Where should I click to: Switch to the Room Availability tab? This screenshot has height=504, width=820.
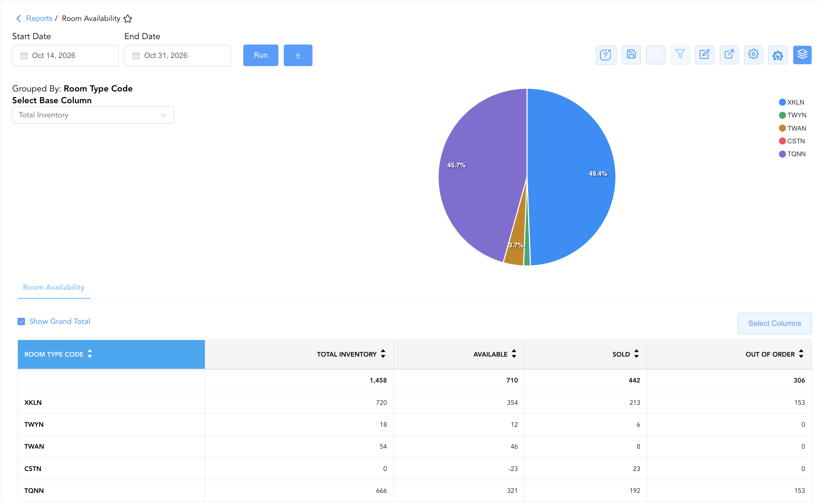[54, 287]
